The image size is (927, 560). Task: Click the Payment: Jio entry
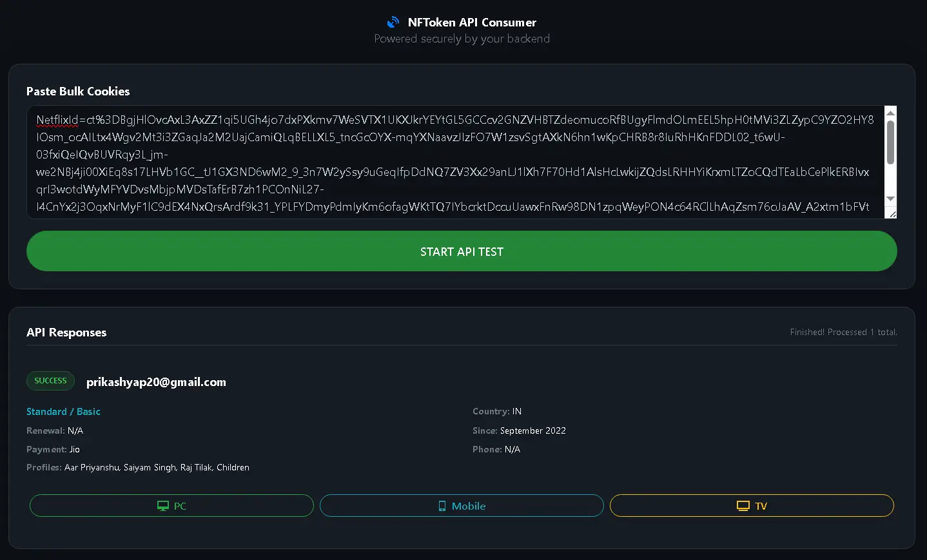tap(53, 449)
